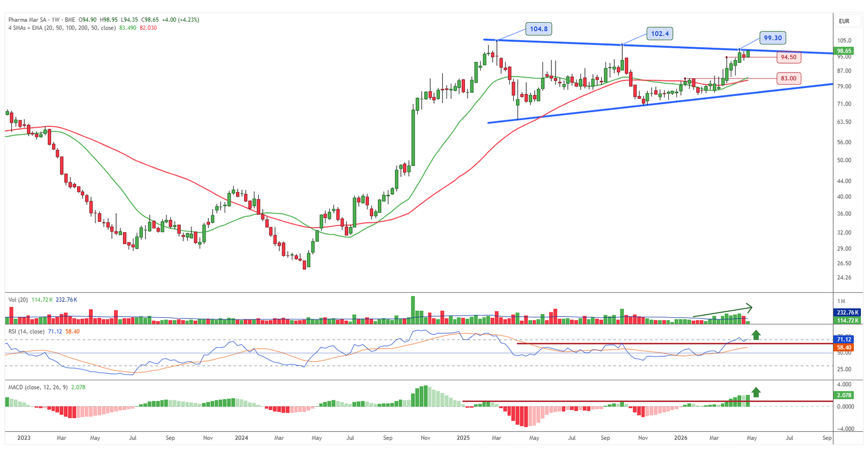Select the green trend arrow above volume bars
868x454 pixels.
tap(723, 311)
